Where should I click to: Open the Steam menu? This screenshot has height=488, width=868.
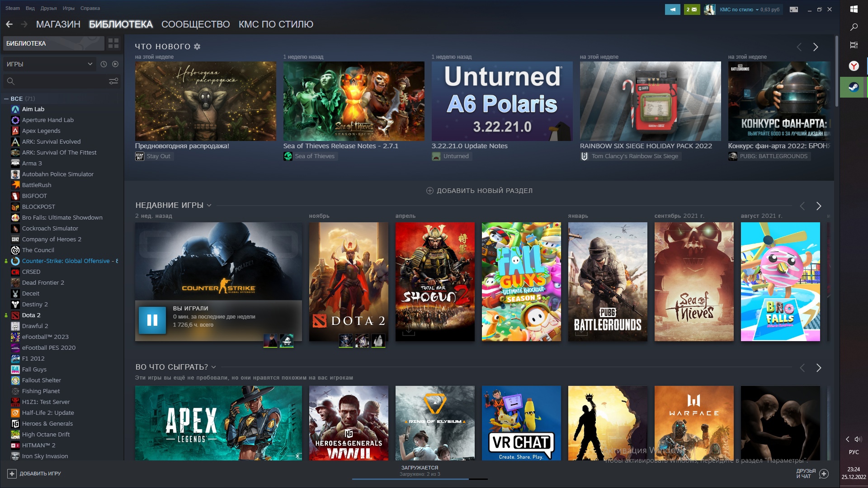(13, 8)
